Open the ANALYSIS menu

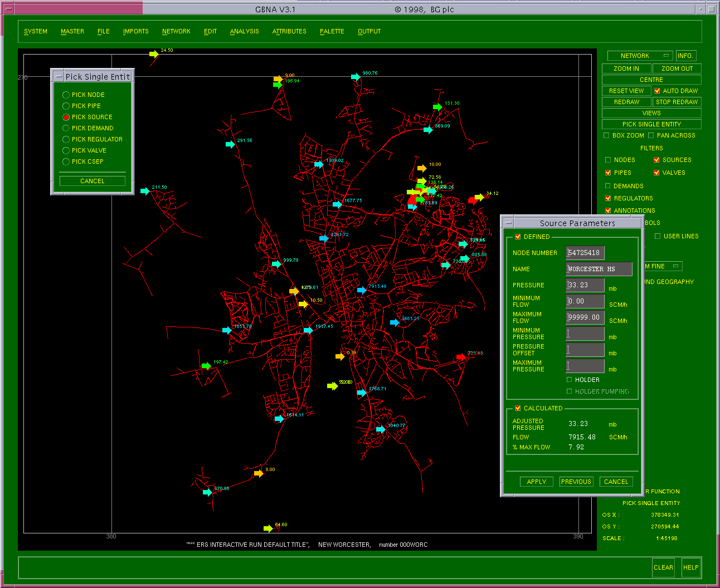coord(244,31)
